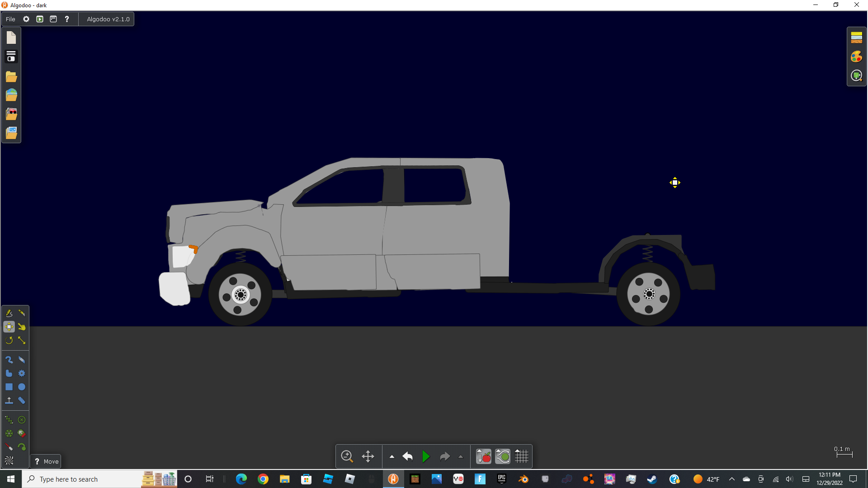Open the magnifier icon in right panel
Image resolution: width=868 pixels, height=488 pixels.
(857, 76)
